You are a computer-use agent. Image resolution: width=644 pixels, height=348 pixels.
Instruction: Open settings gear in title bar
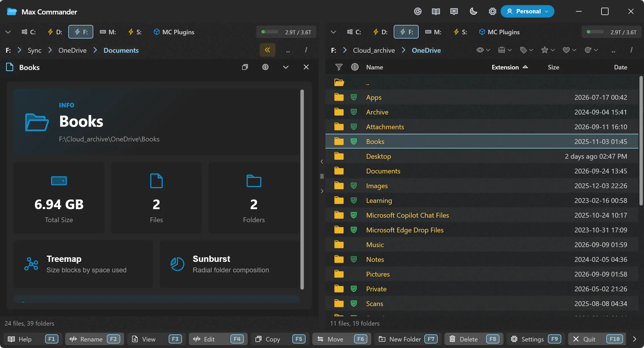click(492, 11)
